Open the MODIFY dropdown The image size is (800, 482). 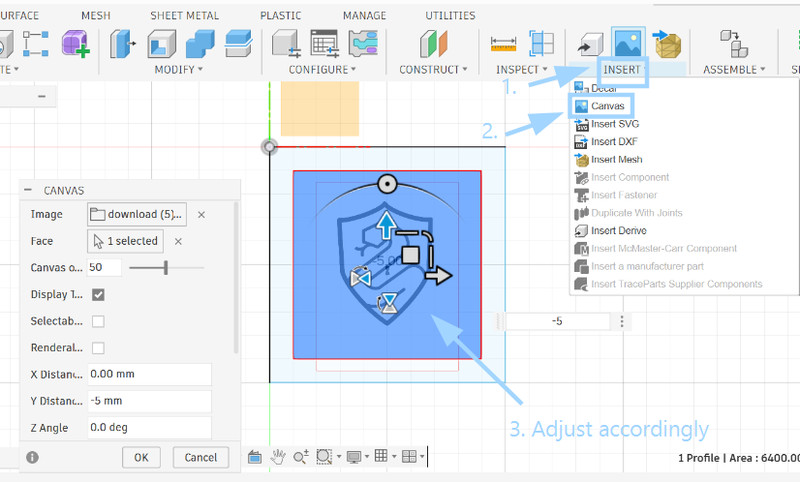[179, 69]
